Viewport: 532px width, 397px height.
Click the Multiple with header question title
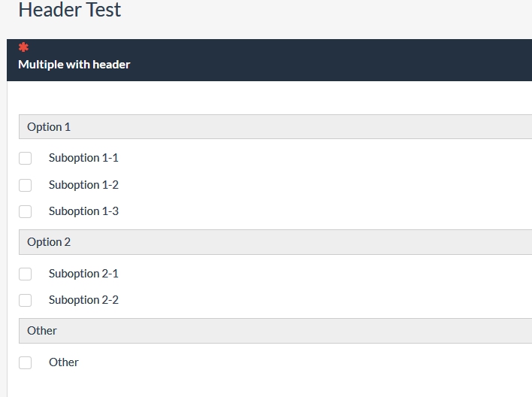[x=74, y=65]
